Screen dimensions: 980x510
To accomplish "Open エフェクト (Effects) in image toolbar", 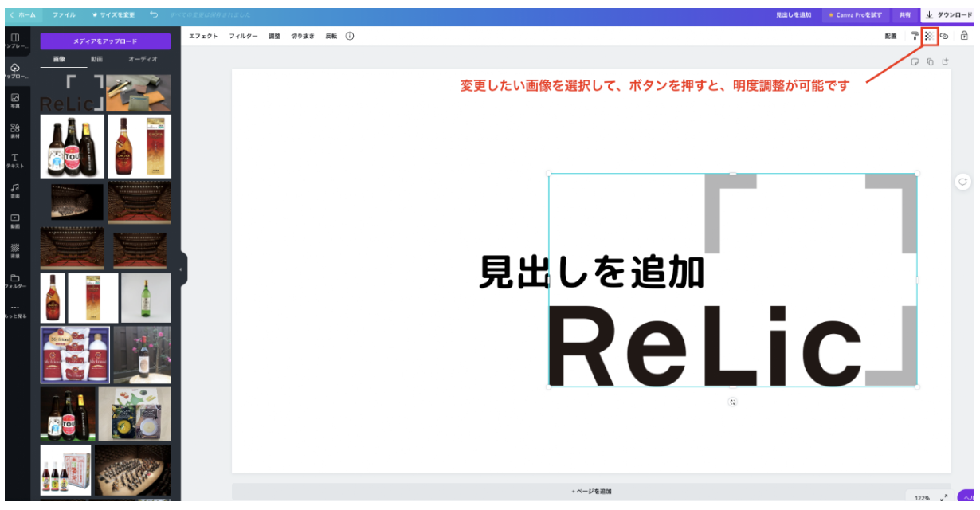I will [203, 36].
